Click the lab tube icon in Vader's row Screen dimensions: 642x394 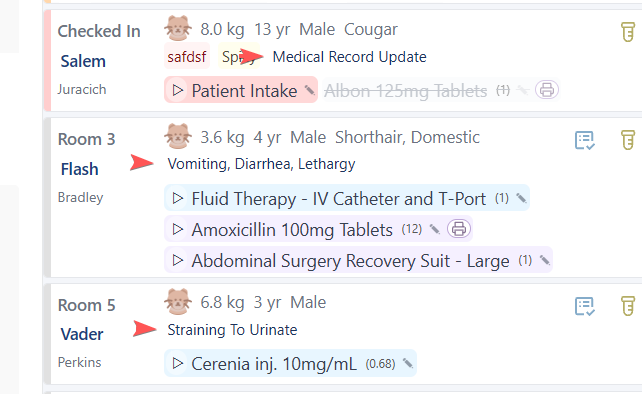coord(628,306)
